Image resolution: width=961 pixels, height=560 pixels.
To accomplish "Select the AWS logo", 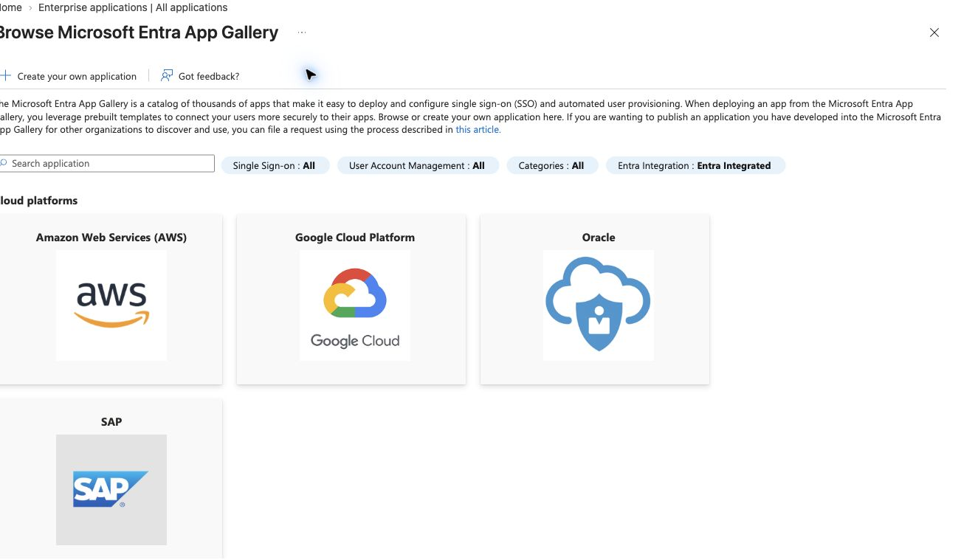I will pyautogui.click(x=111, y=305).
